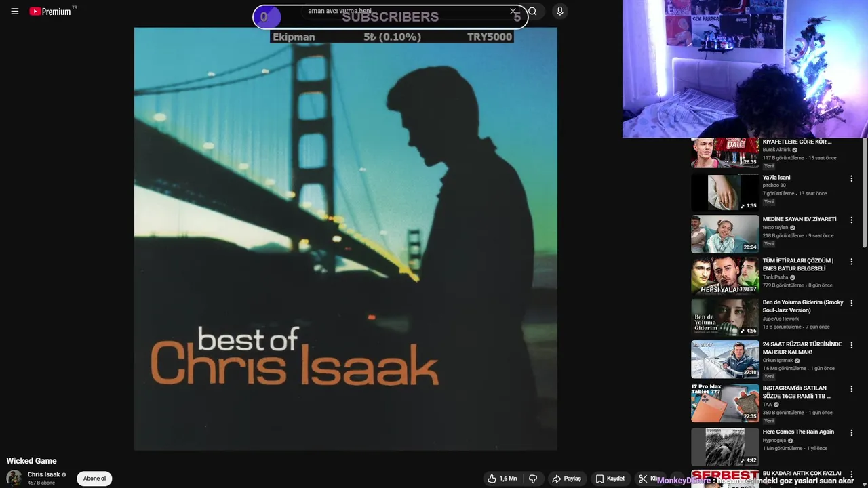Open the Chris Isaak channel name link

pos(44,474)
